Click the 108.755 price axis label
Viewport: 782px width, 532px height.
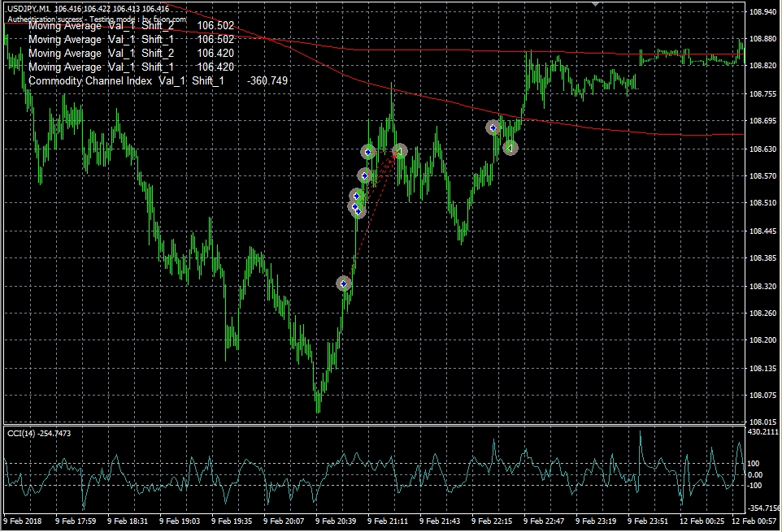(x=763, y=93)
